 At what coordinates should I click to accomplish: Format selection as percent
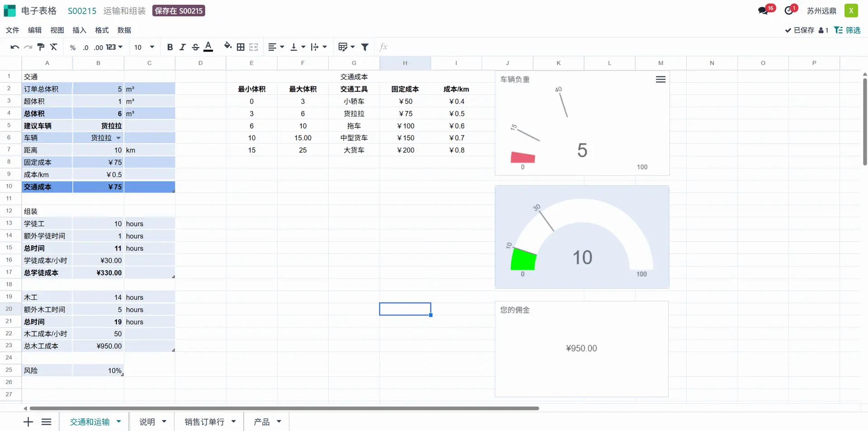pyautogui.click(x=73, y=47)
